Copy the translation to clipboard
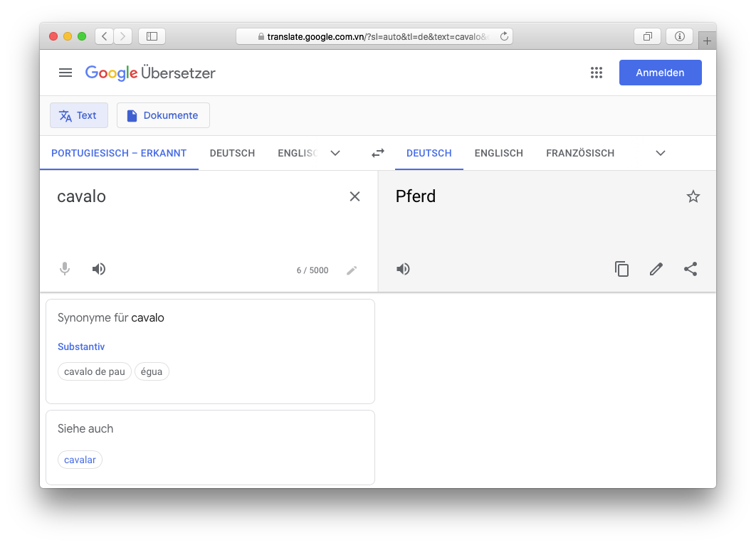This screenshot has height=545, width=756. click(621, 269)
